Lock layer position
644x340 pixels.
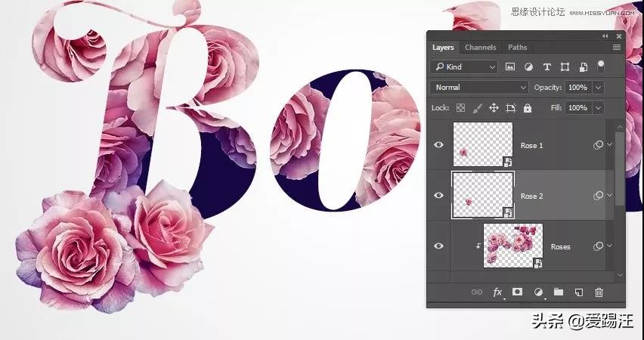[494, 108]
